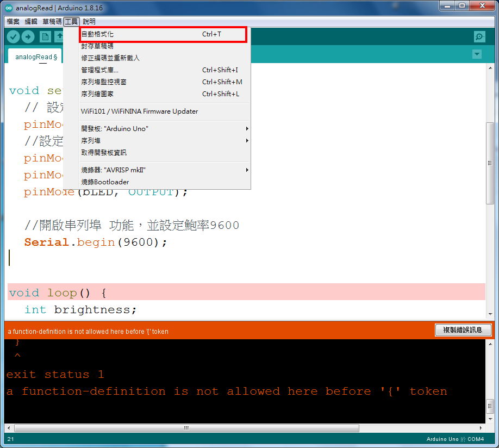Click the editor scrollbar up arrow
The width and height of the screenshot is (499, 448).
(x=490, y=68)
